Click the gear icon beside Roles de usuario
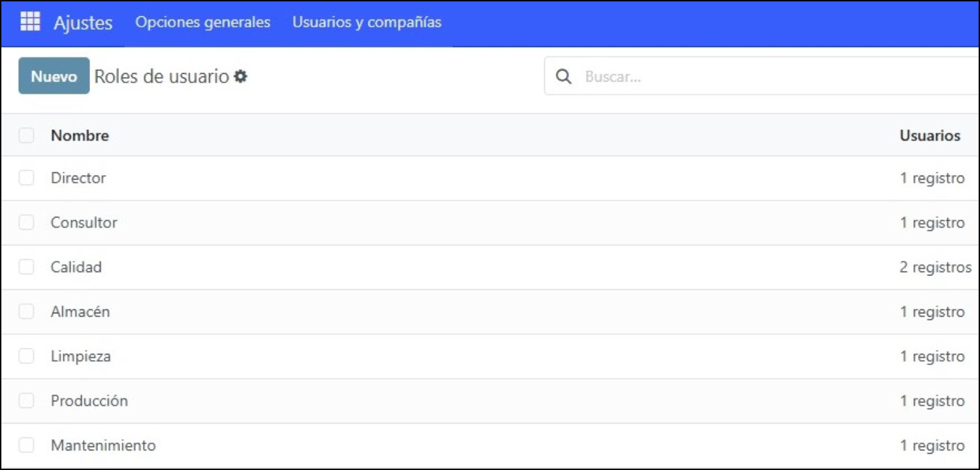Image resolution: width=980 pixels, height=470 pixels. point(241,76)
